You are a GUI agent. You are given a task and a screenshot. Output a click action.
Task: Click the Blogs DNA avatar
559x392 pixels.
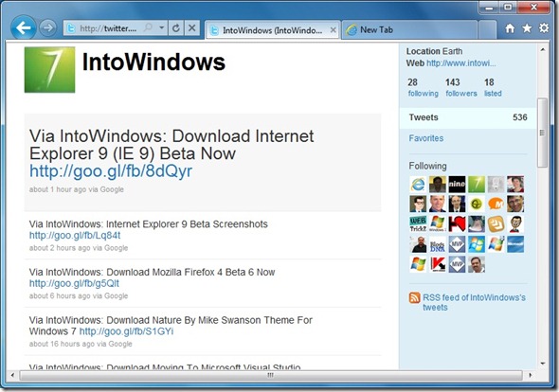438,244
